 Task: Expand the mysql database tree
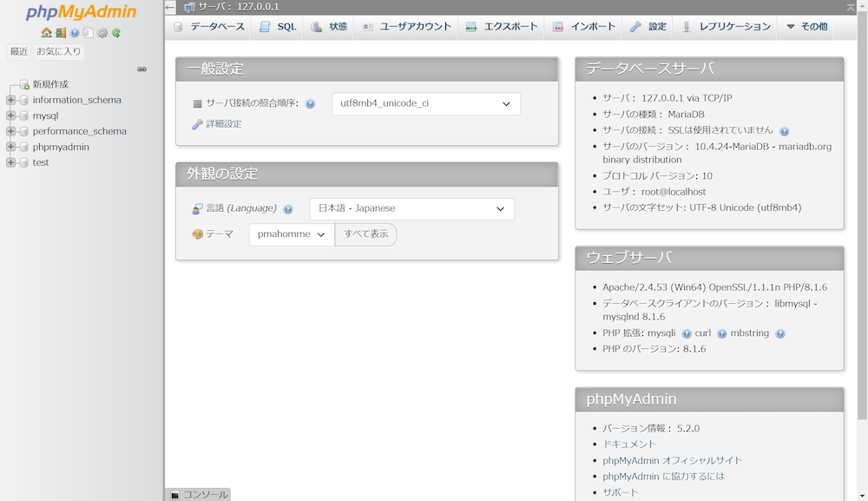tap(10, 115)
